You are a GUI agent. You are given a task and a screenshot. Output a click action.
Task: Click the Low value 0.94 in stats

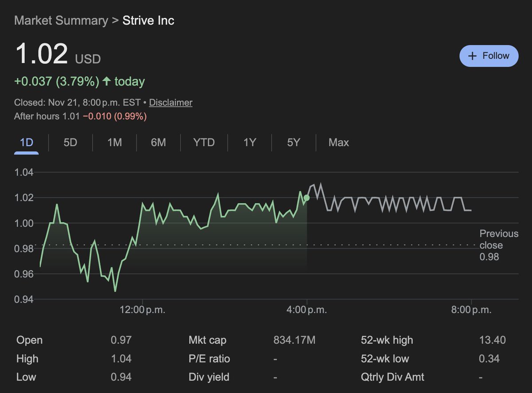(x=121, y=377)
